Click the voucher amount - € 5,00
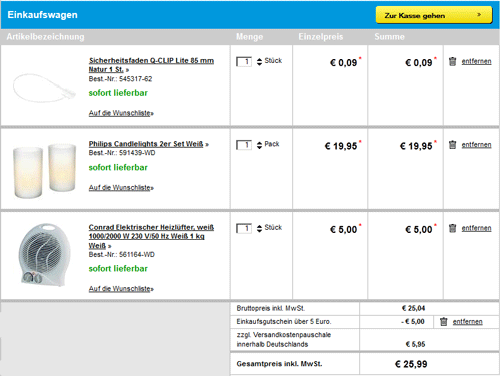 click(413, 322)
